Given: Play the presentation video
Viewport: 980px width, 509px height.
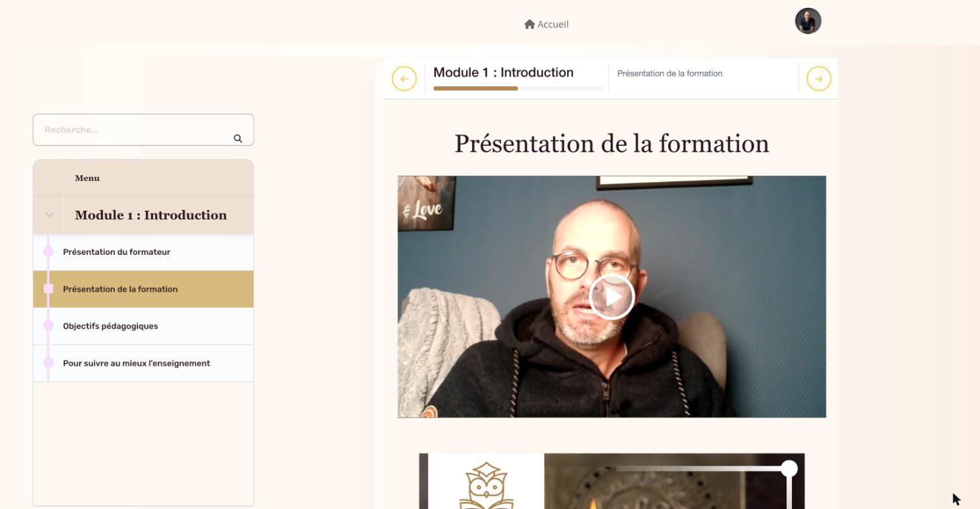Looking at the screenshot, I should tap(612, 297).
